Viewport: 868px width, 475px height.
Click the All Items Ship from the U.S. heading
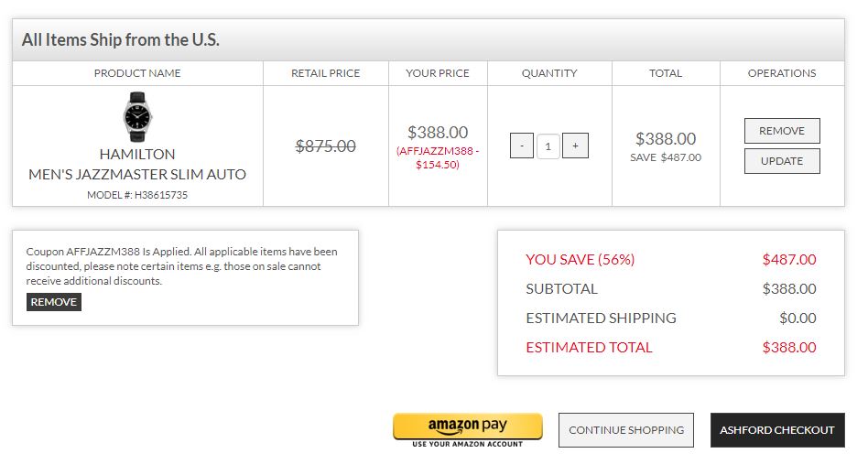tap(121, 40)
